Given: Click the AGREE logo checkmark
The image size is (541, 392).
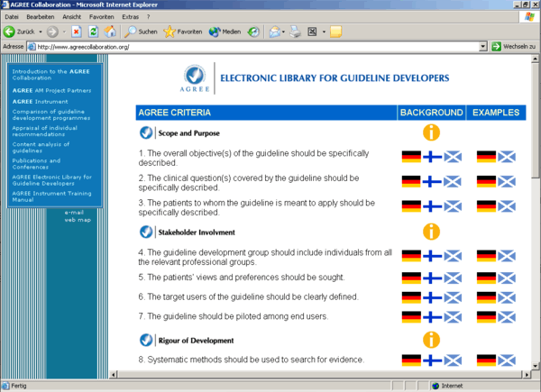Looking at the screenshot, I should click(195, 75).
